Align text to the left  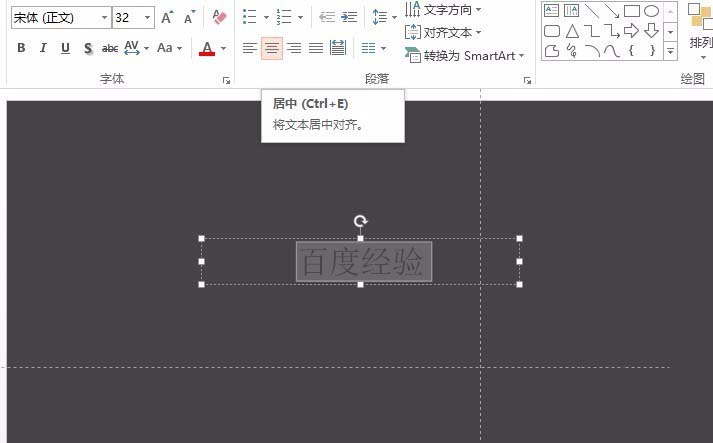pyautogui.click(x=250, y=48)
